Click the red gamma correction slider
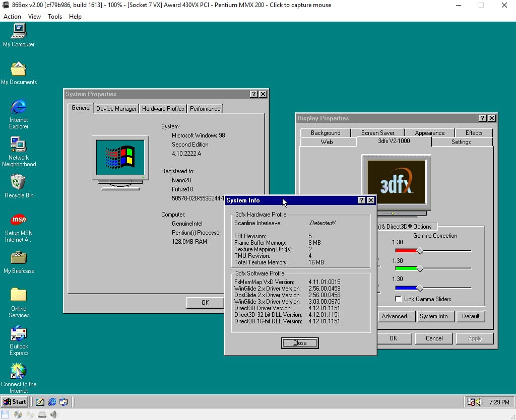The width and height of the screenshot is (516, 420). point(420,251)
